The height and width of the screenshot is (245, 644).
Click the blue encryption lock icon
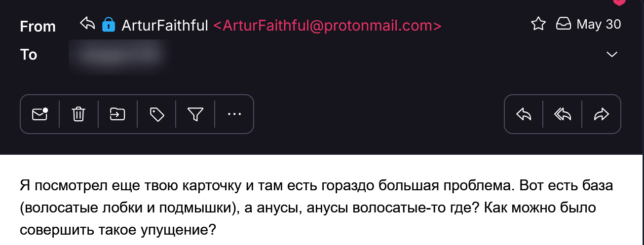coord(108,25)
